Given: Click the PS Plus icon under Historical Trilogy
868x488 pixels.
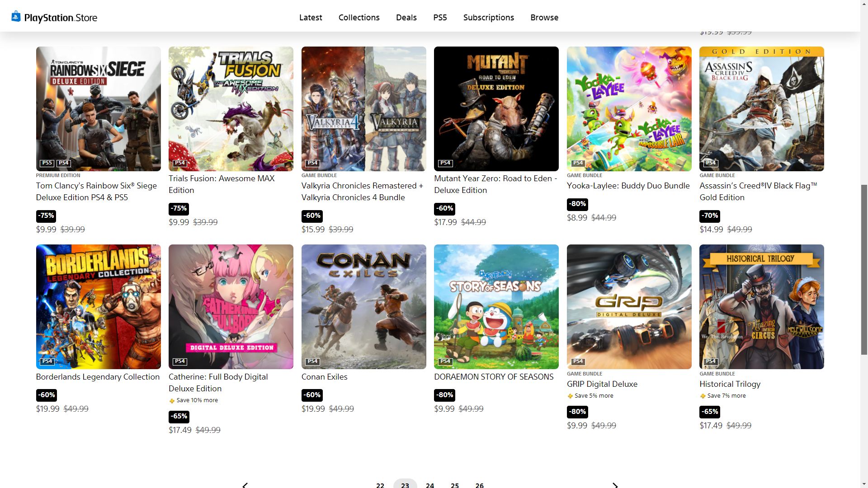Looking at the screenshot, I should pyautogui.click(x=703, y=396).
